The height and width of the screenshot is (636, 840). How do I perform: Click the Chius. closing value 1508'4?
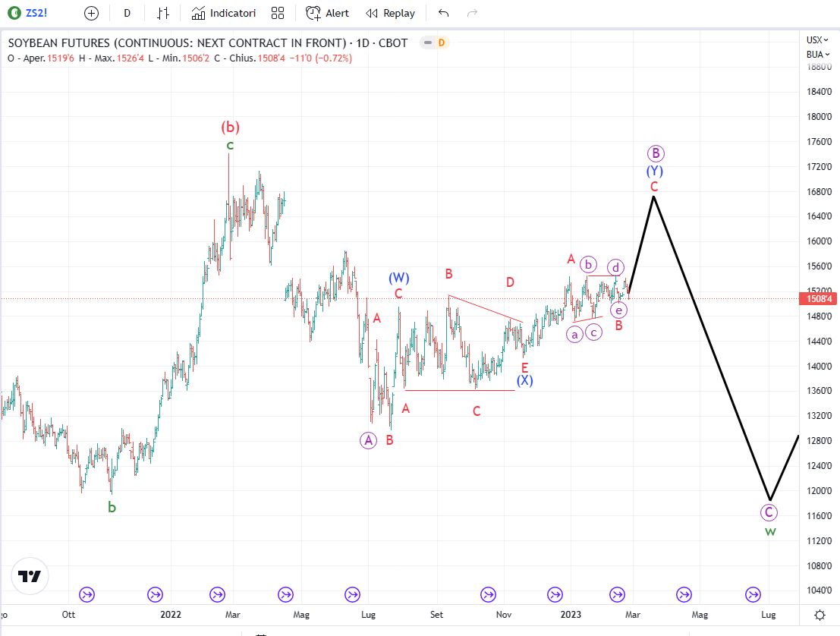tap(272, 58)
